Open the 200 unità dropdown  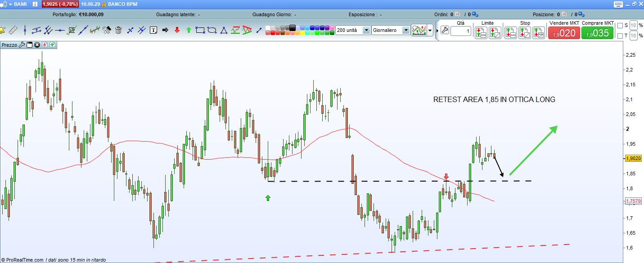[366, 30]
